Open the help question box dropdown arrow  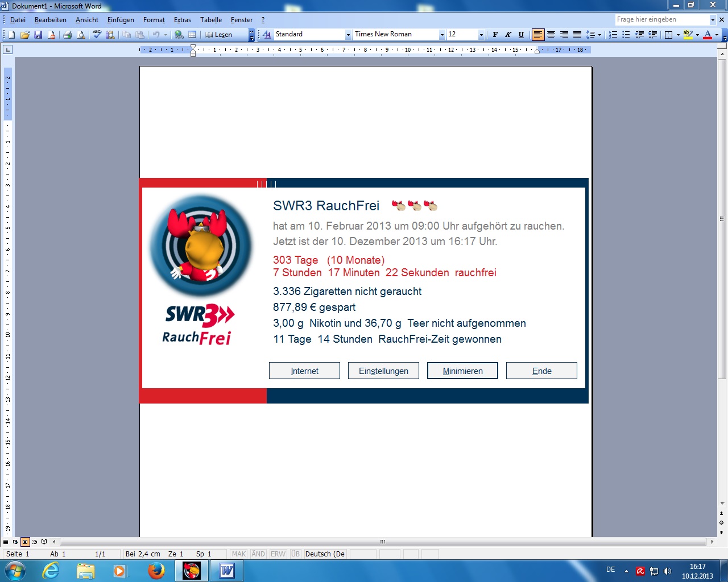713,20
